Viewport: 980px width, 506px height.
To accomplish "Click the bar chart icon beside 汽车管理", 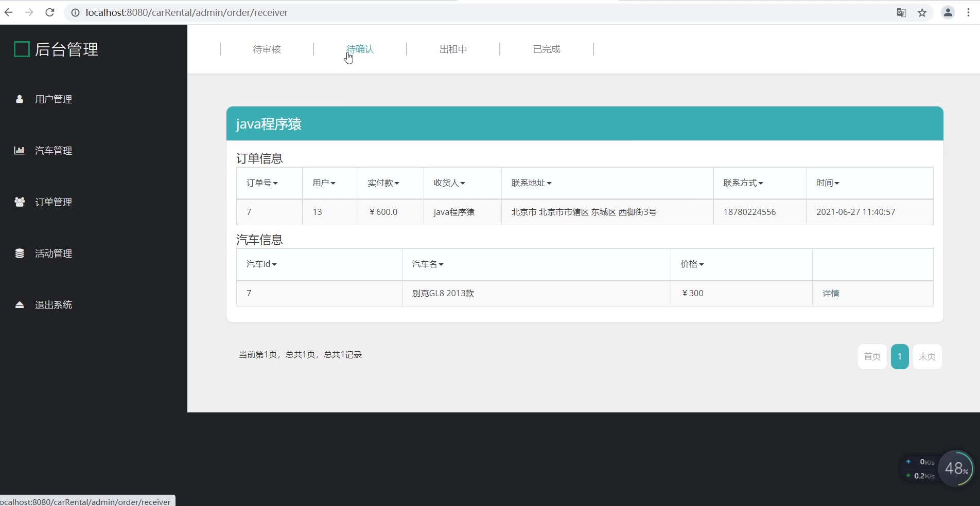I will click(20, 151).
